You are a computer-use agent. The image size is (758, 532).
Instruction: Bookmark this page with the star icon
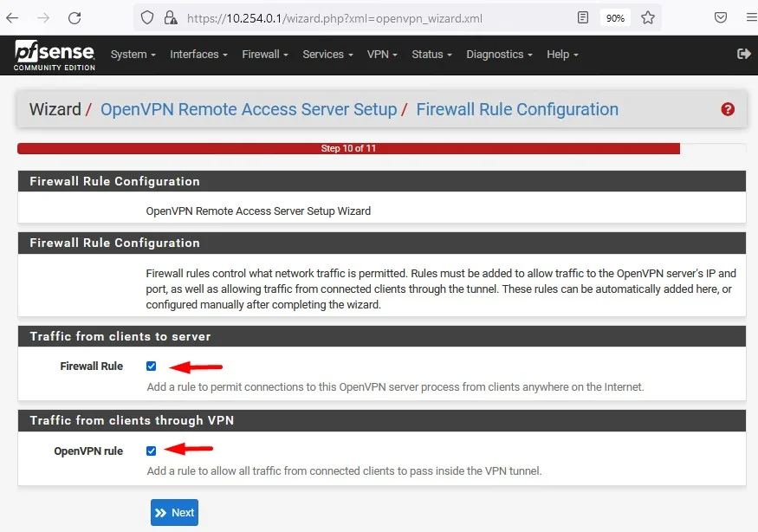pyautogui.click(x=648, y=18)
